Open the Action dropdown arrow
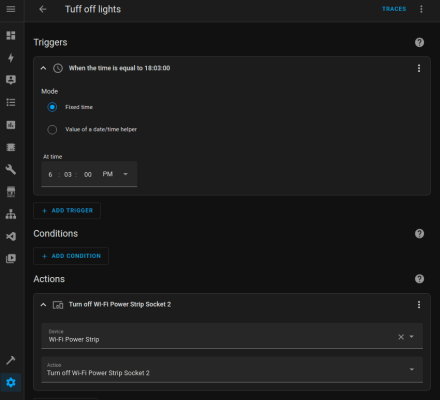The image size is (440, 400). [x=412, y=369]
